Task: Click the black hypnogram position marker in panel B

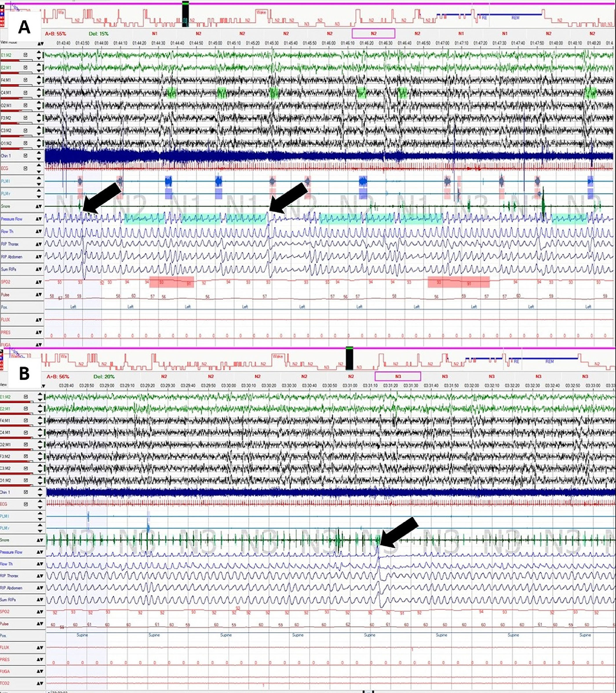Action: click(x=349, y=359)
